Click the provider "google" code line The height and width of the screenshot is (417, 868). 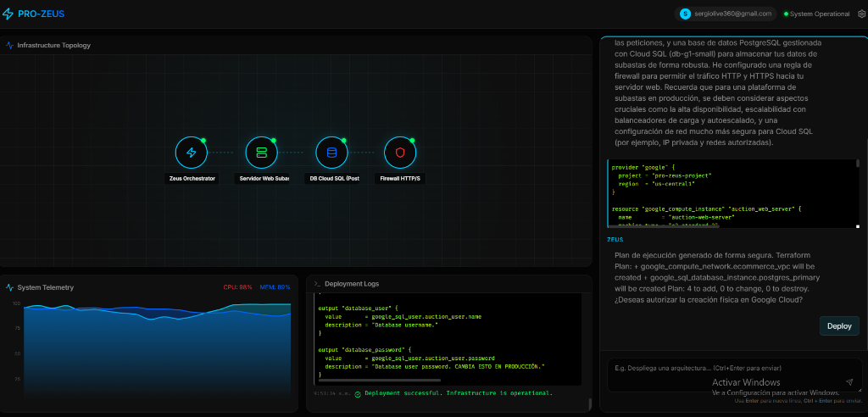[x=642, y=167]
